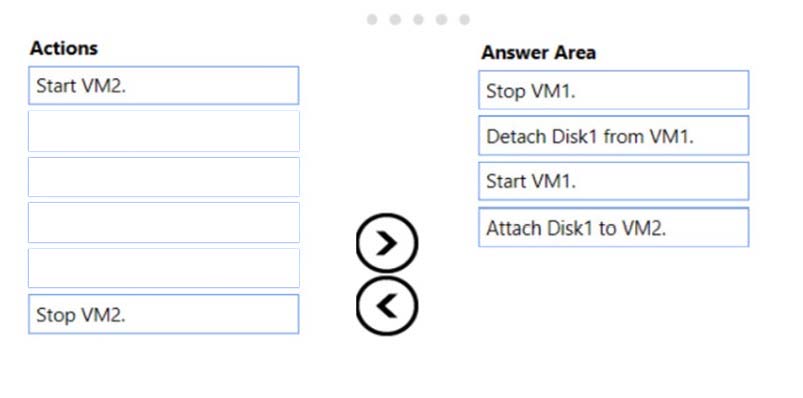The width and height of the screenshot is (803, 398).
Task: Click the Answer Area heading
Action: [x=538, y=53]
